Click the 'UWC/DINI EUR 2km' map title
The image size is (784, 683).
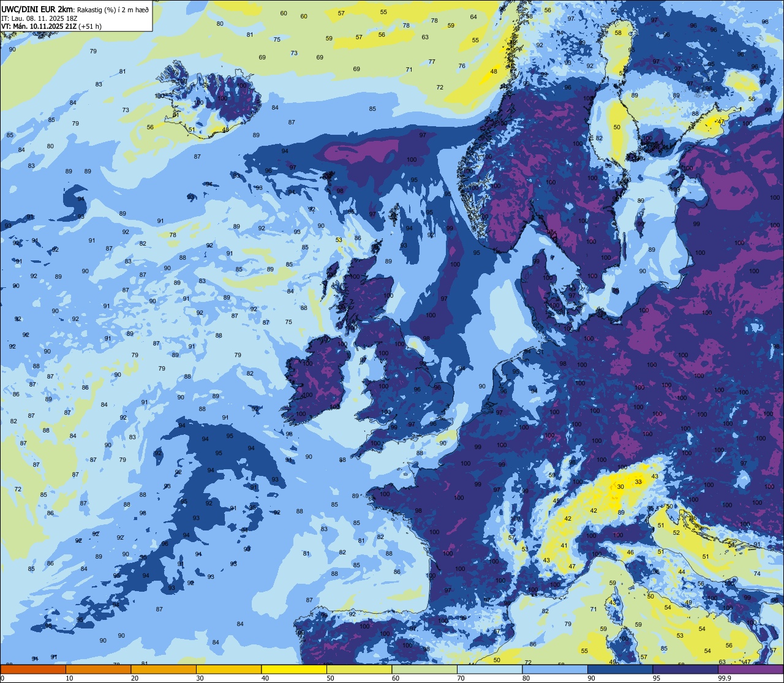point(37,9)
